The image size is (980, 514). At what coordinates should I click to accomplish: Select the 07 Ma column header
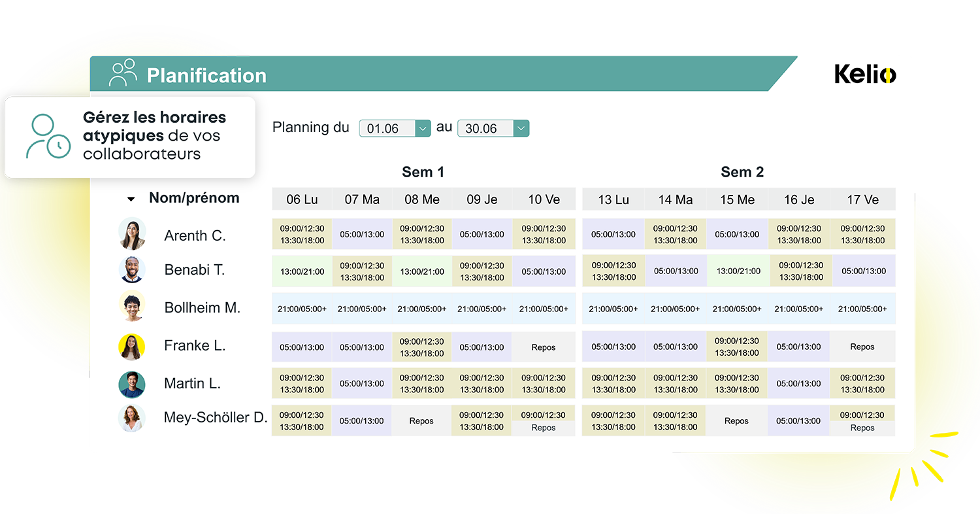(x=362, y=199)
